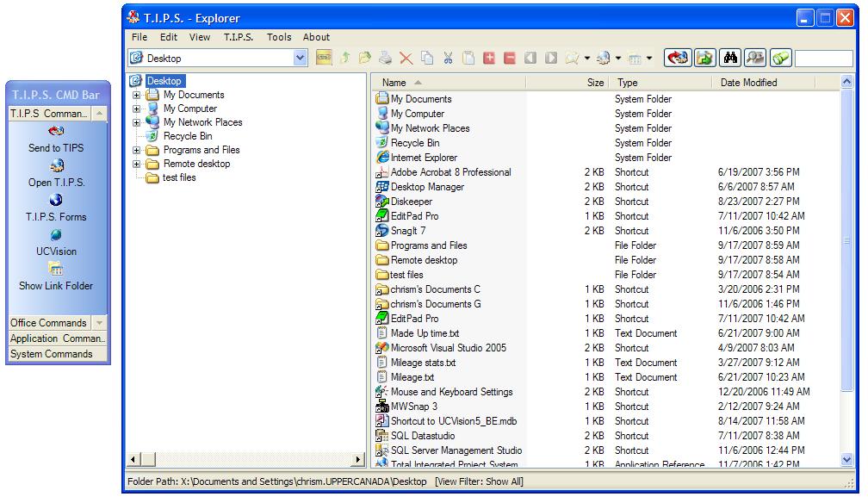Click the Size column header
Screen dimensions: 868x503
(595, 83)
